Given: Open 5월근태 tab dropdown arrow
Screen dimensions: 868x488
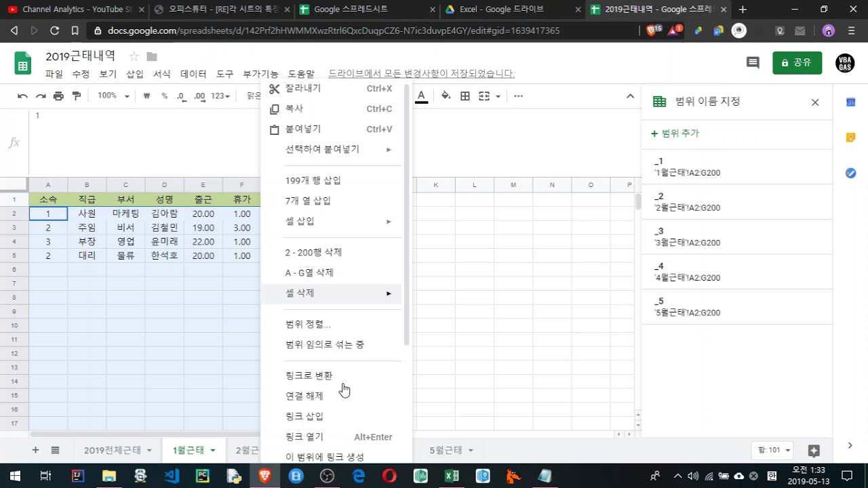Looking at the screenshot, I should (x=471, y=450).
